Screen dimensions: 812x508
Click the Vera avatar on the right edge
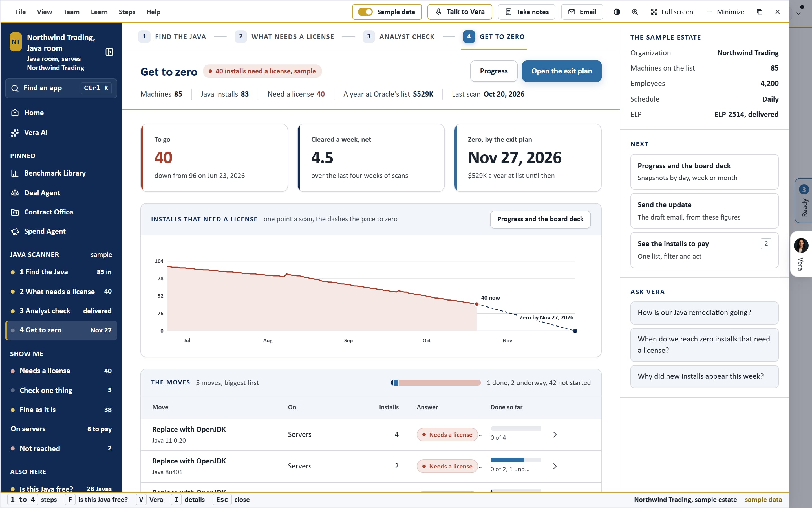[801, 246]
